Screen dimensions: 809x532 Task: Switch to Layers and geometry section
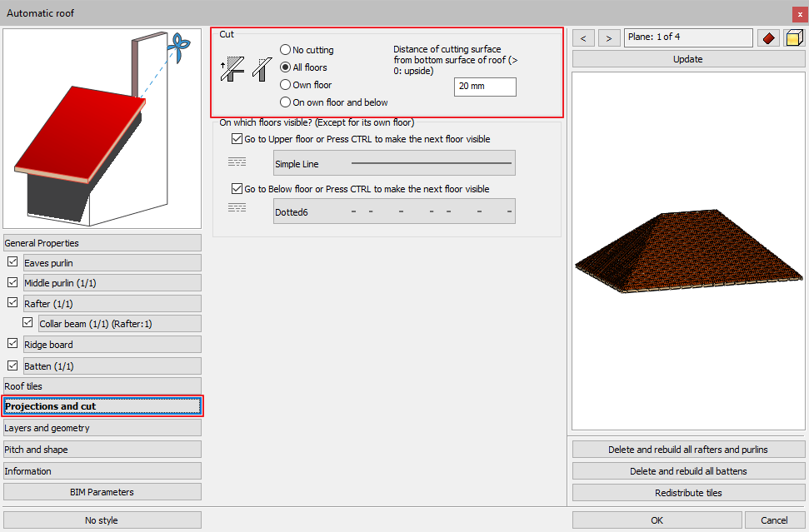[102, 428]
